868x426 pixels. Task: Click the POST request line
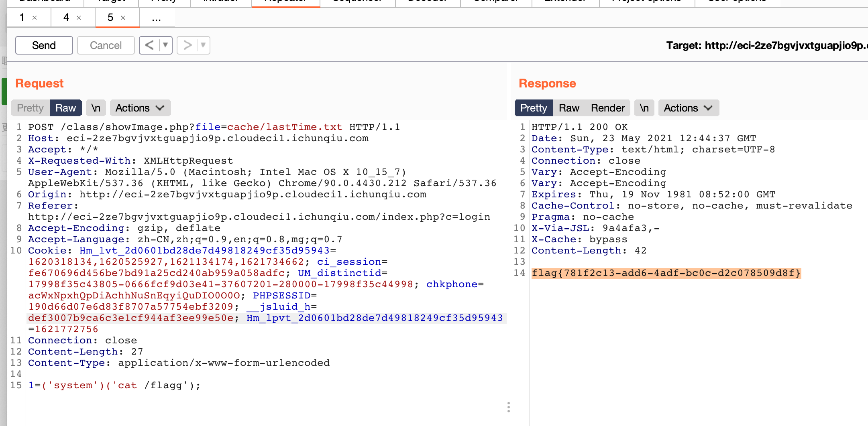(x=214, y=127)
